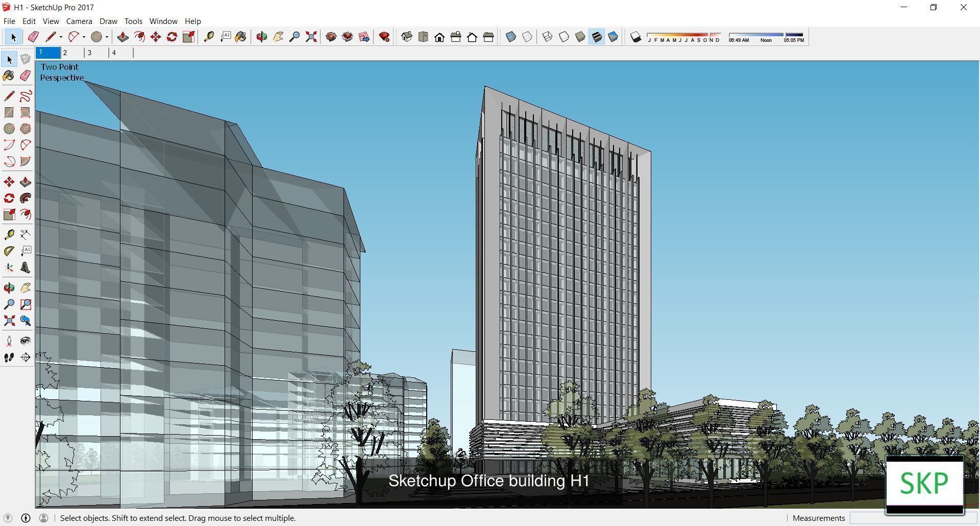
Task: Switch to Right view icon
Action: [456, 37]
